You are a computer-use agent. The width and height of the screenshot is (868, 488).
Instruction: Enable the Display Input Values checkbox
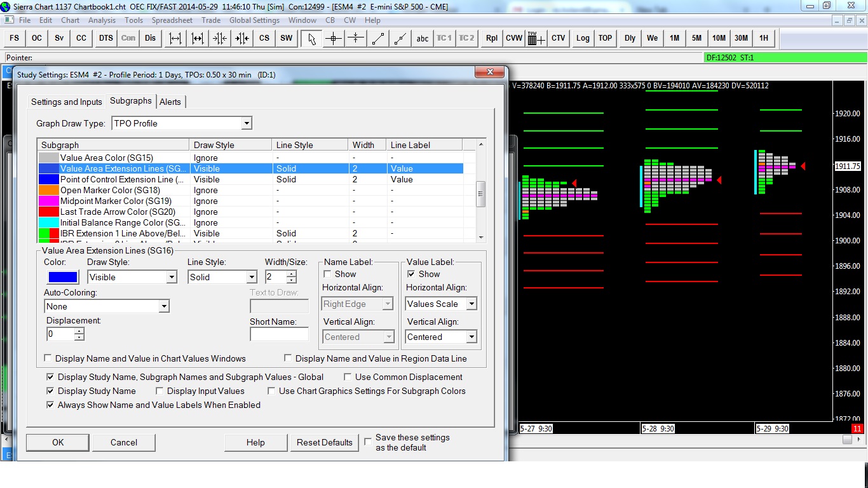(x=160, y=391)
